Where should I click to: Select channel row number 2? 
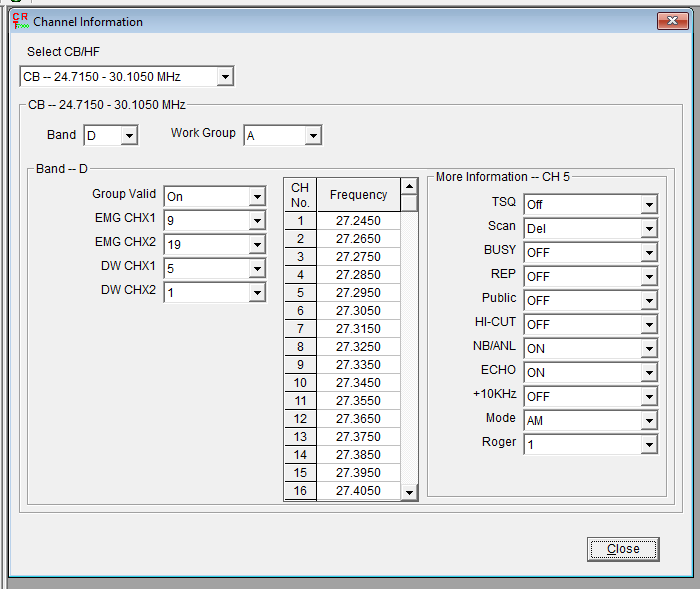click(300, 239)
